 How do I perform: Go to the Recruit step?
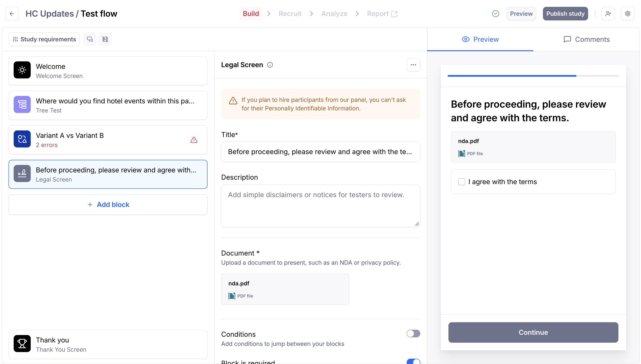pyautogui.click(x=290, y=13)
